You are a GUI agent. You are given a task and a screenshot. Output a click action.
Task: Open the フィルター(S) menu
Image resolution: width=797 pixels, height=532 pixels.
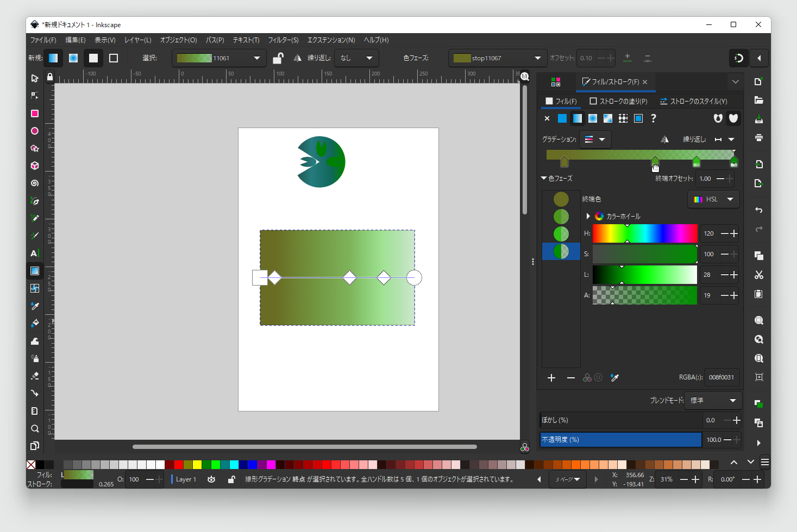(283, 40)
